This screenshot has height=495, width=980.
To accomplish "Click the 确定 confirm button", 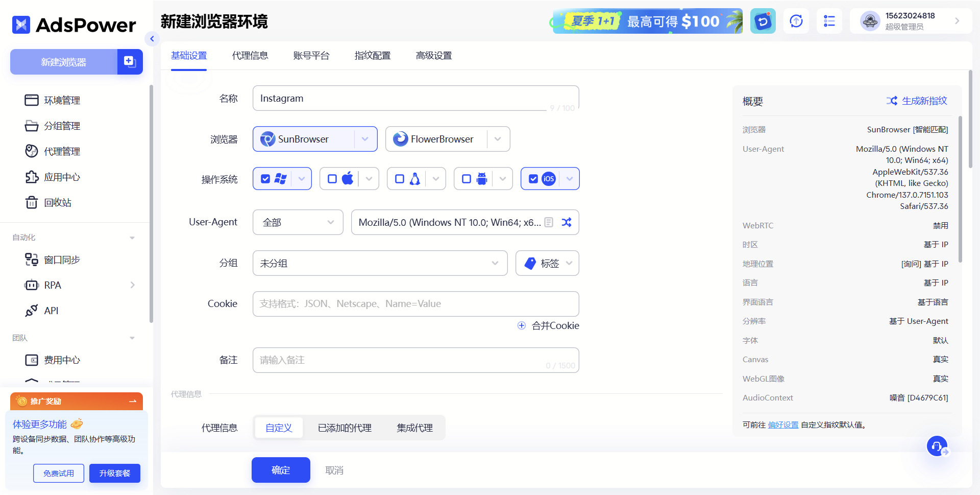I will click(281, 470).
